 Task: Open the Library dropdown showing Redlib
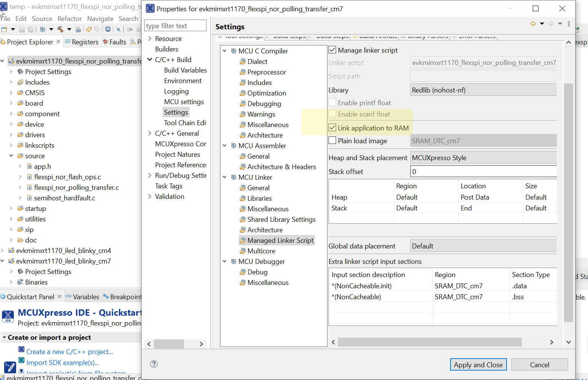[484, 90]
